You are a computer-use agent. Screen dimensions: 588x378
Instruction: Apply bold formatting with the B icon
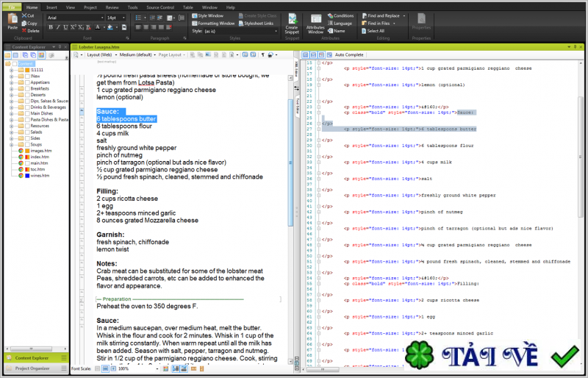(x=51, y=27)
